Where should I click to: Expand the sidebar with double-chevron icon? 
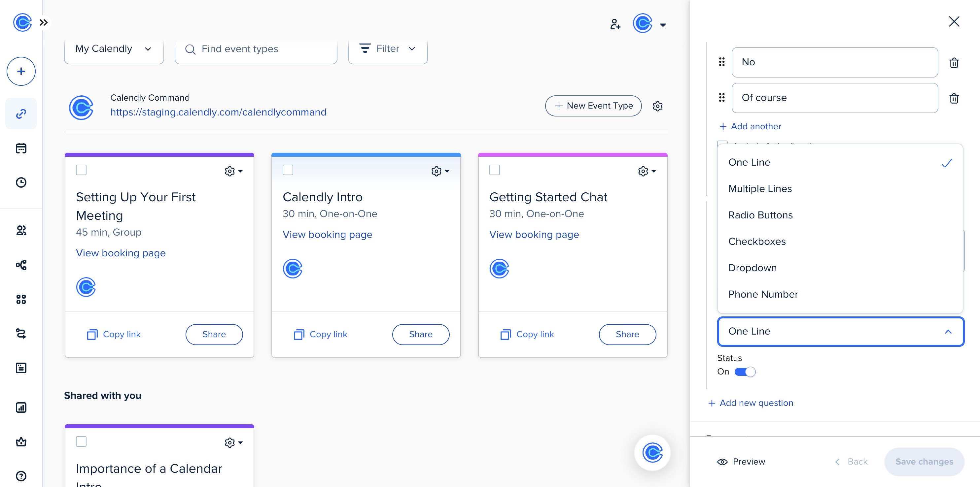pyautogui.click(x=44, y=22)
